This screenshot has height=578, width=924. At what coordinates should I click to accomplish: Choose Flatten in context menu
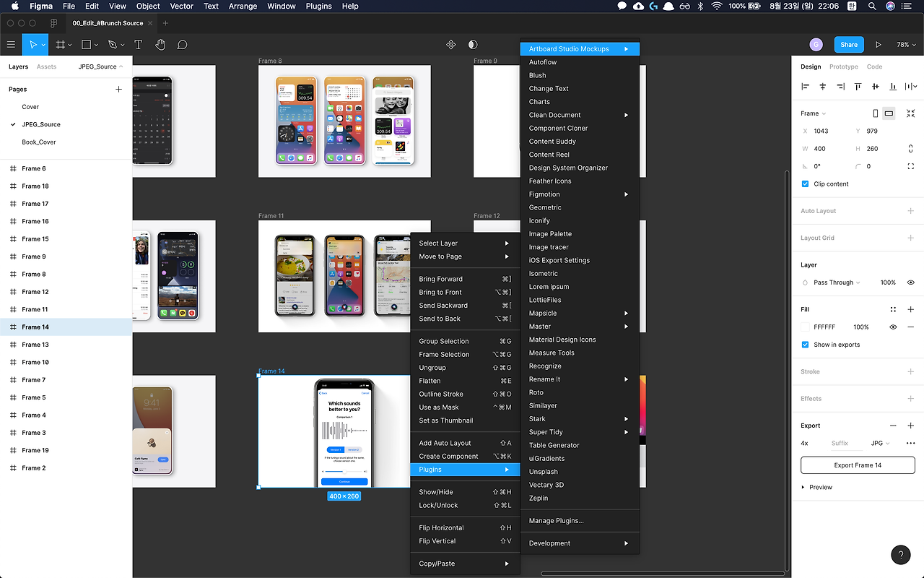(x=465, y=381)
